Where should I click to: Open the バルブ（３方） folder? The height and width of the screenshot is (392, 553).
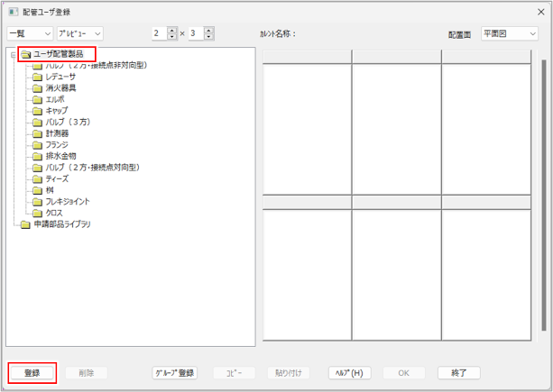click(67, 122)
